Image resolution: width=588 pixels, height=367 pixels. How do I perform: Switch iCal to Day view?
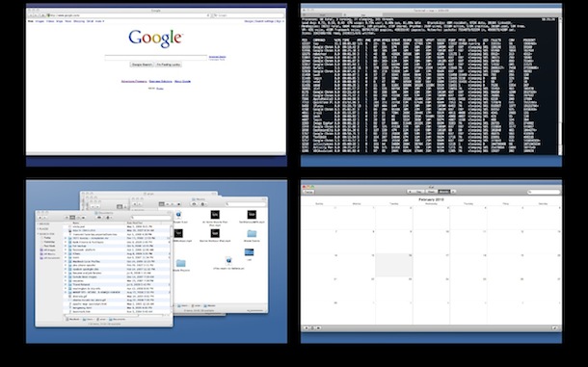point(418,192)
